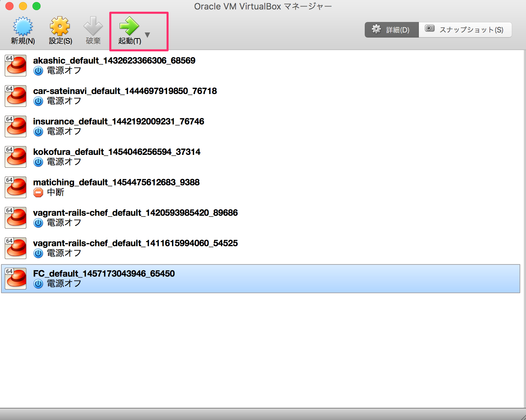Click the 起動(T) green start arrow
Image resolution: width=526 pixels, height=420 pixels.
click(129, 26)
